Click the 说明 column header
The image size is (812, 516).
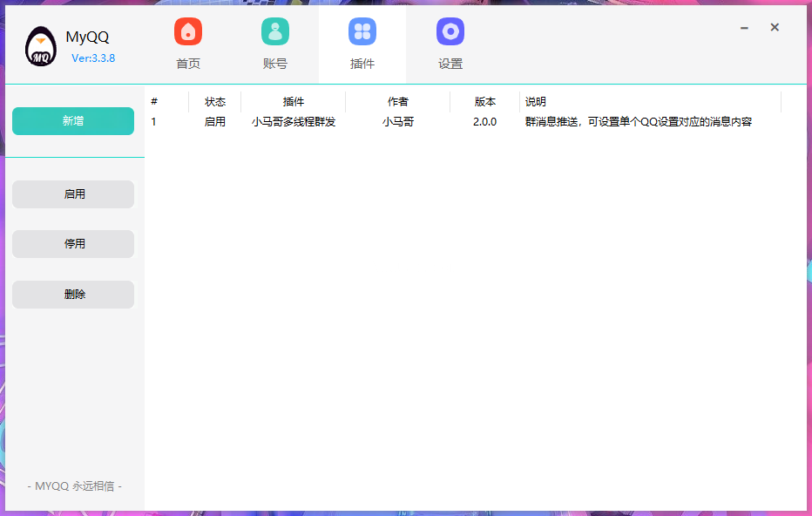tap(536, 102)
